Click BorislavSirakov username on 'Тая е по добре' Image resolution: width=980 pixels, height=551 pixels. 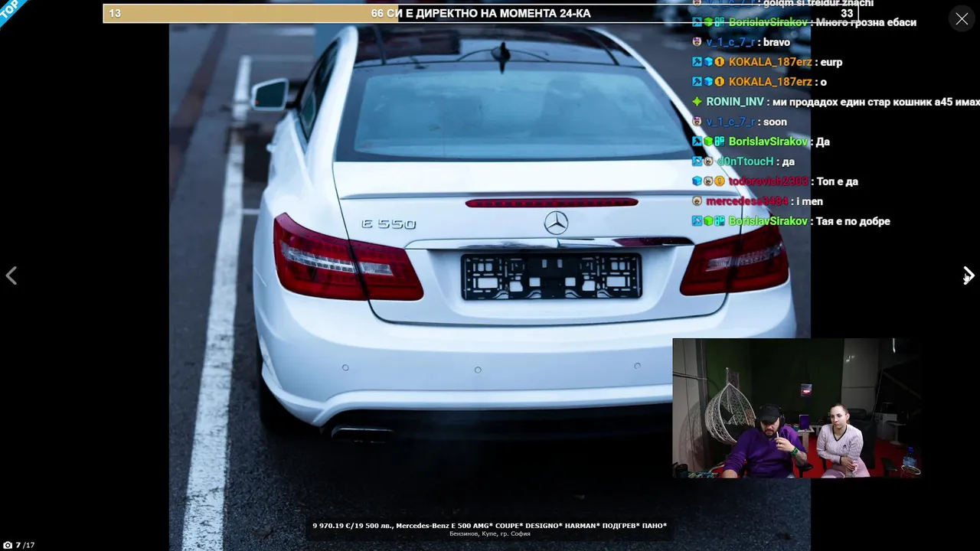[x=768, y=221]
